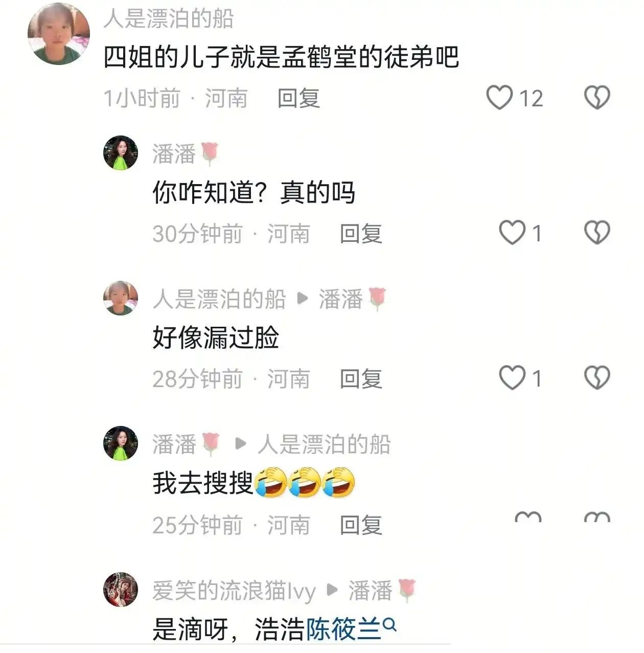Screen dimensions: 644x653
Task: Like the top comment with 12 likes
Action: (499, 98)
